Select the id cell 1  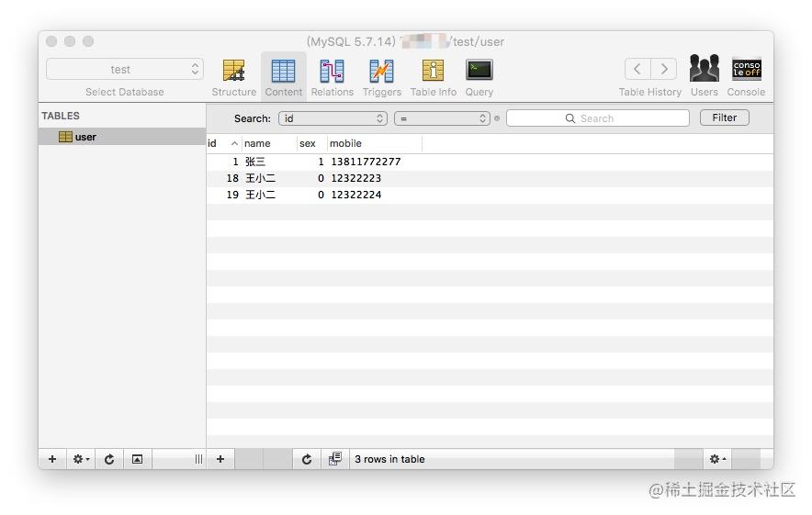(235, 162)
